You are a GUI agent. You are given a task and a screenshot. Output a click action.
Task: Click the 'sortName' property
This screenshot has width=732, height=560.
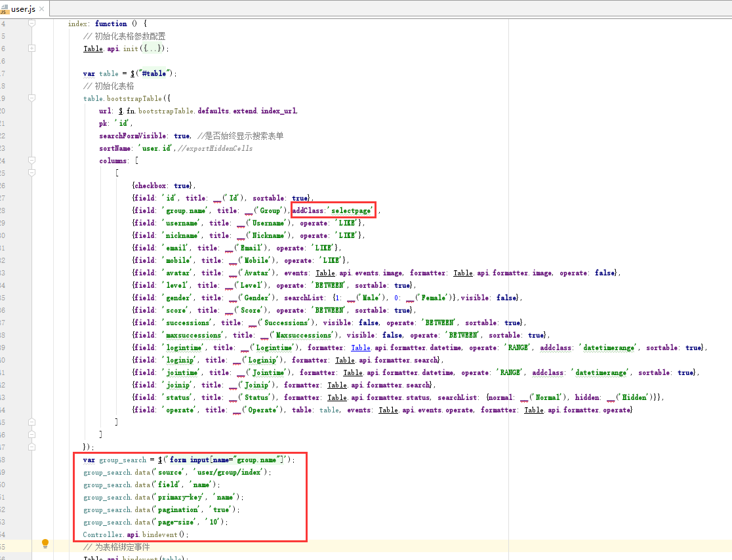click(x=115, y=148)
